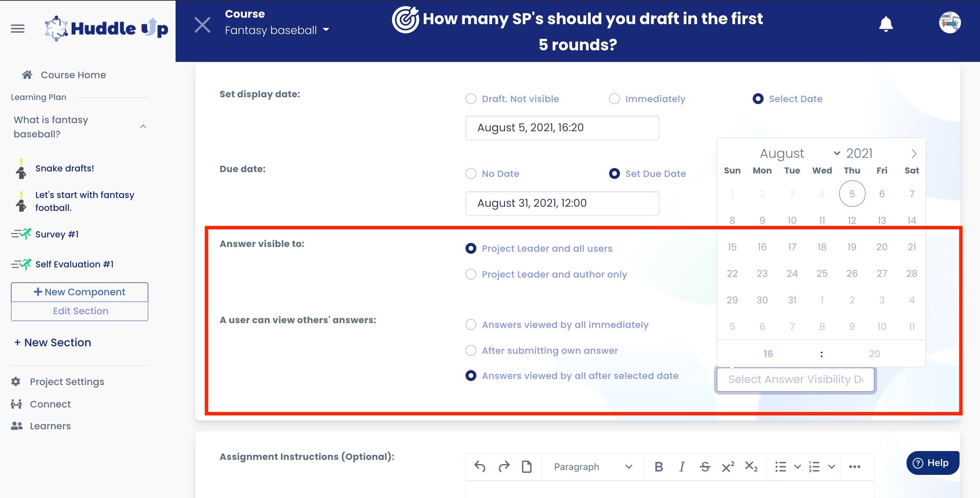
Task: Click the display date input field
Action: coord(562,128)
